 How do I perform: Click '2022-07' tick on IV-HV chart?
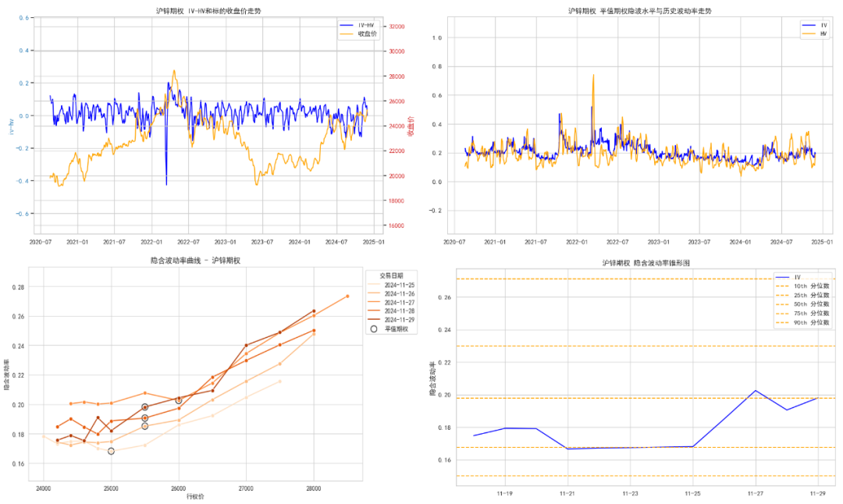tap(188, 242)
